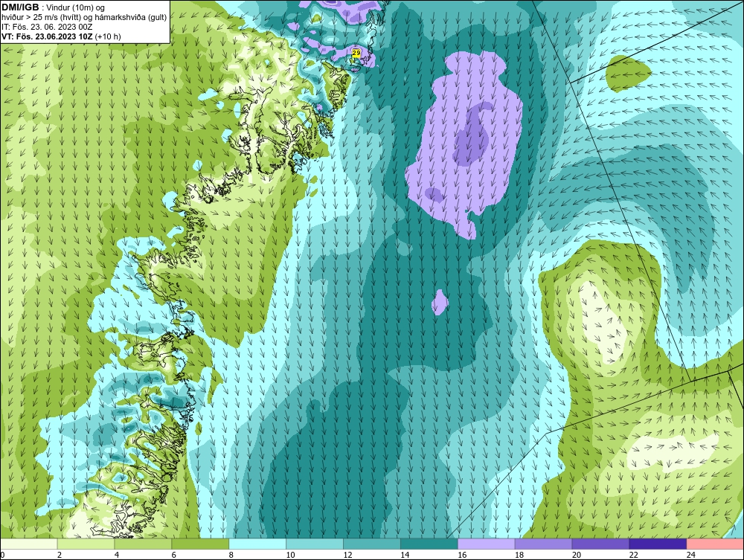Click the 18-20 m/s legend color
Image resolution: width=744 pixels, height=560 pixels.
pyautogui.click(x=543, y=544)
